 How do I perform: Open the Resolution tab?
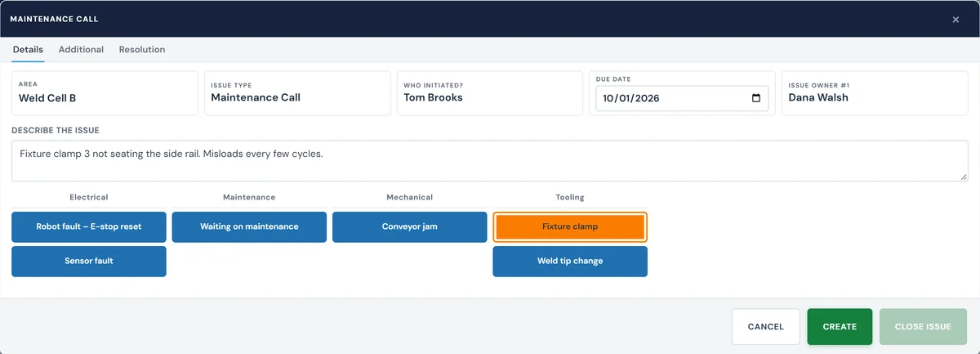142,50
